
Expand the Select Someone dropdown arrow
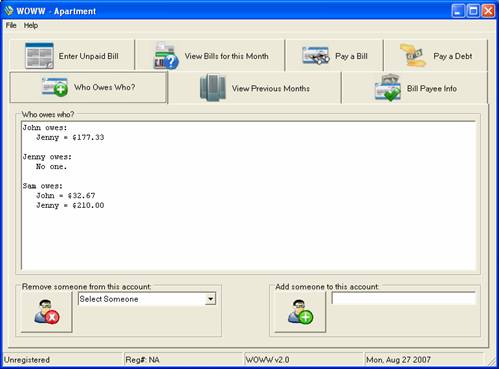click(x=210, y=299)
